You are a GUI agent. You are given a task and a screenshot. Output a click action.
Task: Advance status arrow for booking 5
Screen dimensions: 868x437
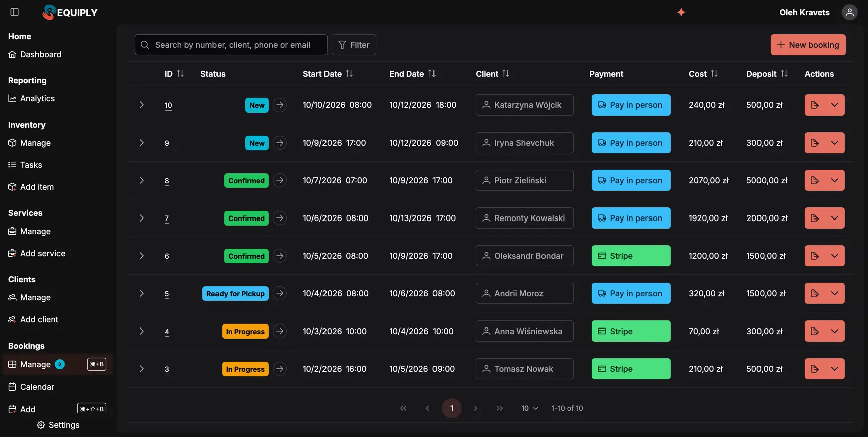[280, 293]
